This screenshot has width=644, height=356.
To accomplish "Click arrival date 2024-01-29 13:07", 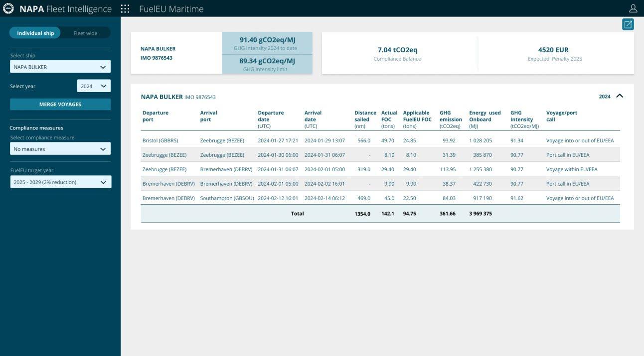I will coord(324,140).
